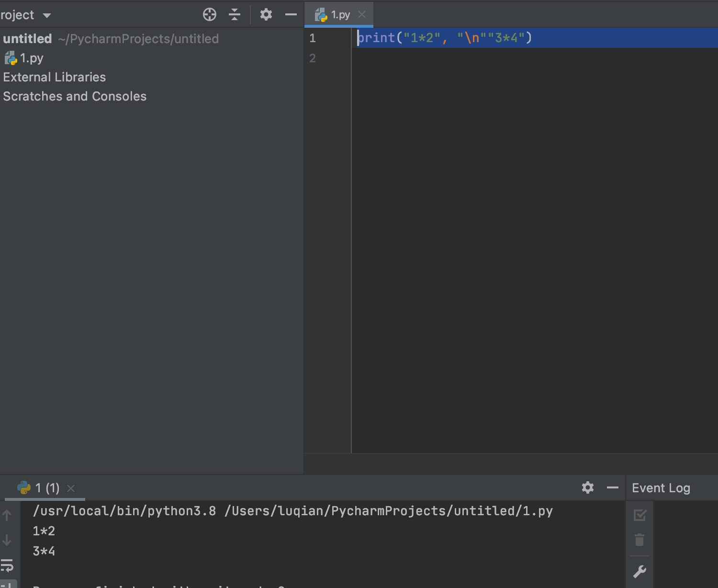Open Event Log settings wrench icon
Viewport: 718px width, 588px height.
639,572
